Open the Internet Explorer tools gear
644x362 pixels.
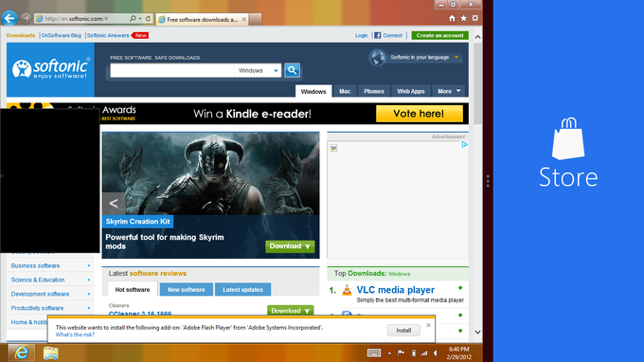[475, 18]
